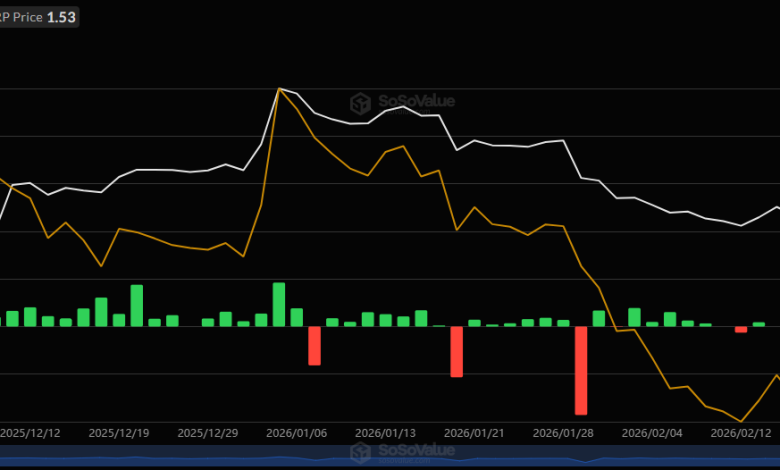Select the red bar just before 2026/01/21
780x470 pixels.
[456, 351]
